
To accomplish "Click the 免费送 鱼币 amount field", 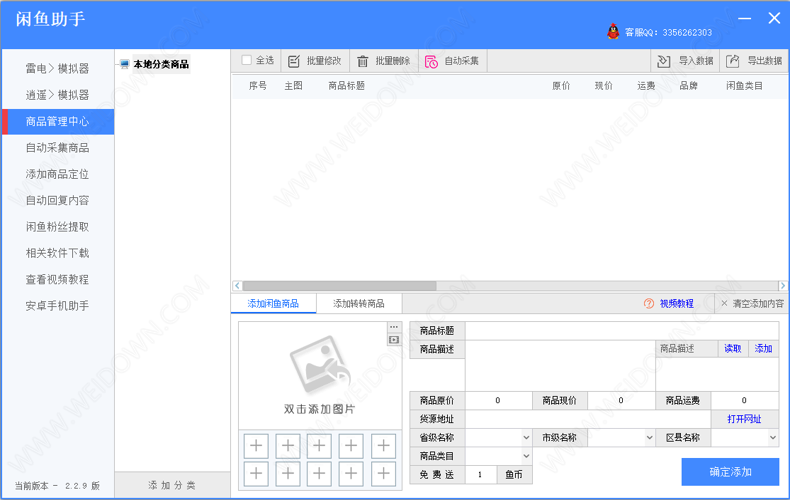I will (481, 474).
